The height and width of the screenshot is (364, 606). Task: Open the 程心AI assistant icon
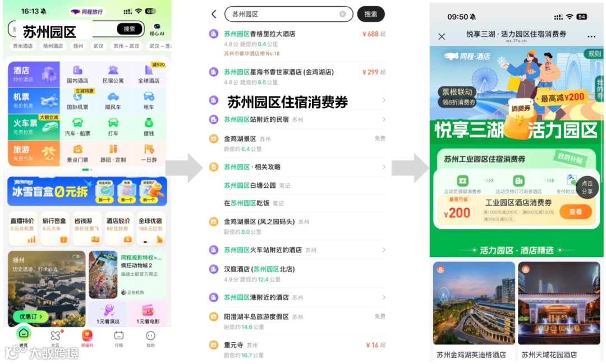click(157, 29)
